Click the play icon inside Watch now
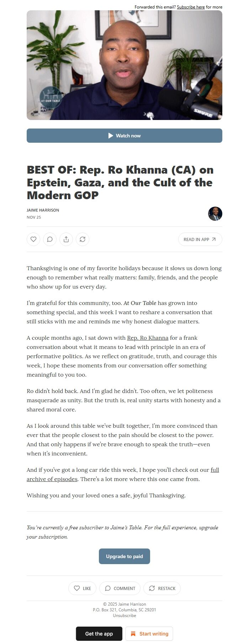 pos(111,136)
